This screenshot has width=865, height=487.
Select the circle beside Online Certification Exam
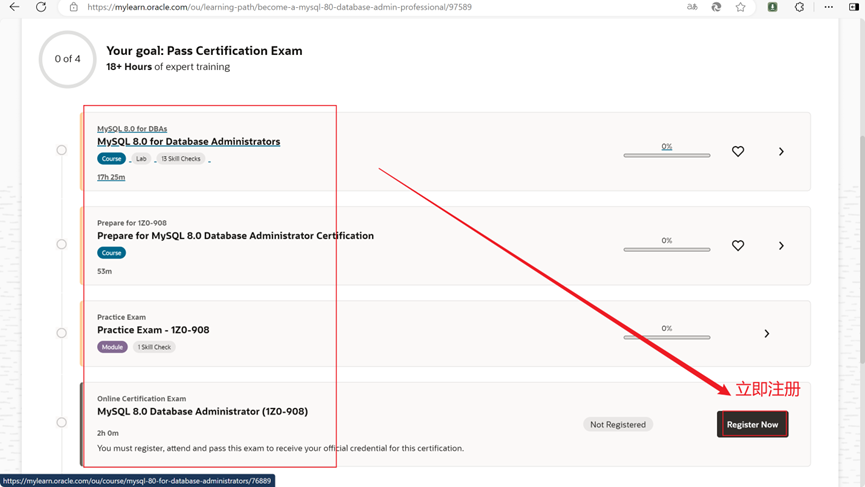[61, 422]
